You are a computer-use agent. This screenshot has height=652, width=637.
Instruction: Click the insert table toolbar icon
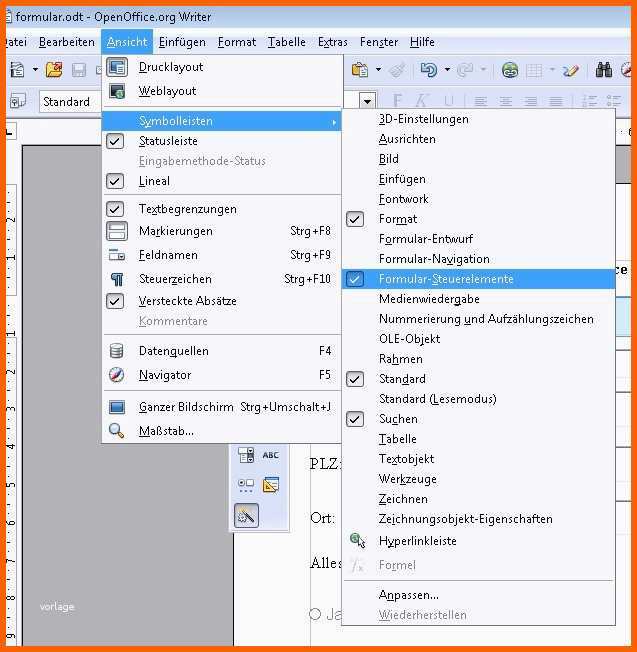(534, 70)
